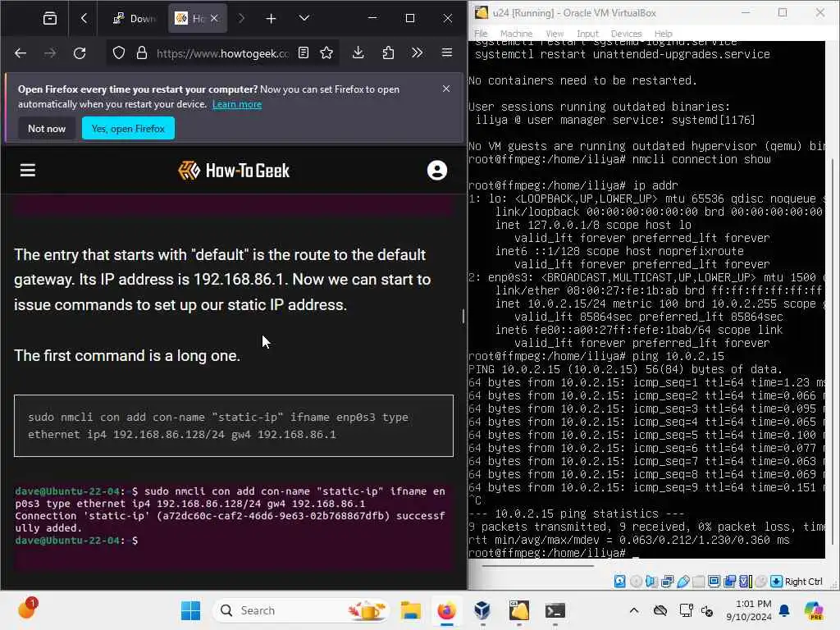Open VirtualBox Help menu
Screen dimensions: 840x630
663,33
